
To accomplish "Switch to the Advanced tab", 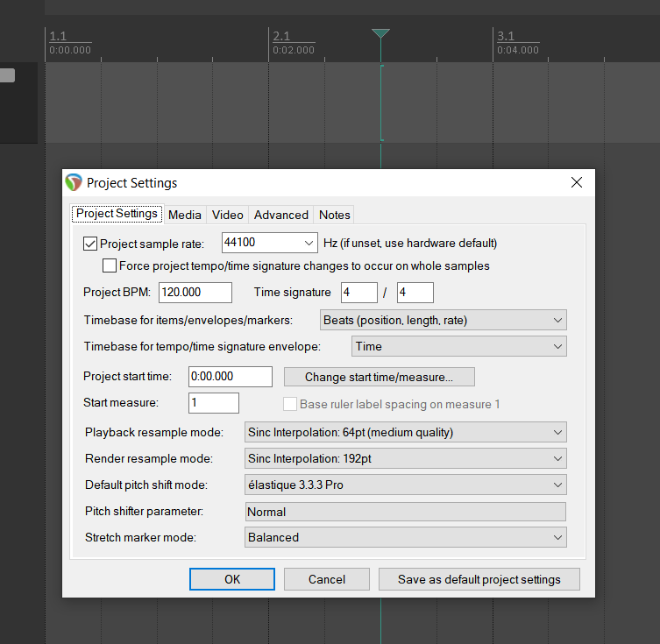I will coord(281,215).
